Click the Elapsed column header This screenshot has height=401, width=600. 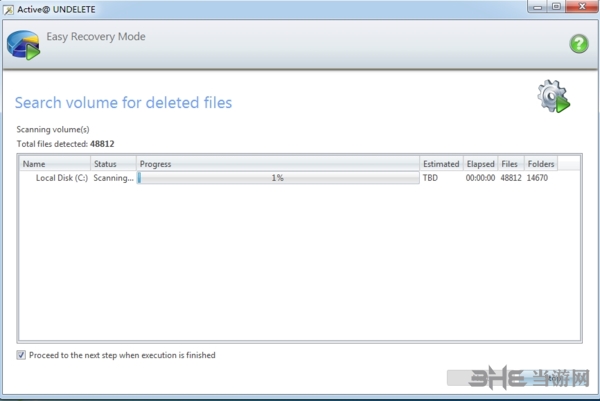click(x=481, y=164)
